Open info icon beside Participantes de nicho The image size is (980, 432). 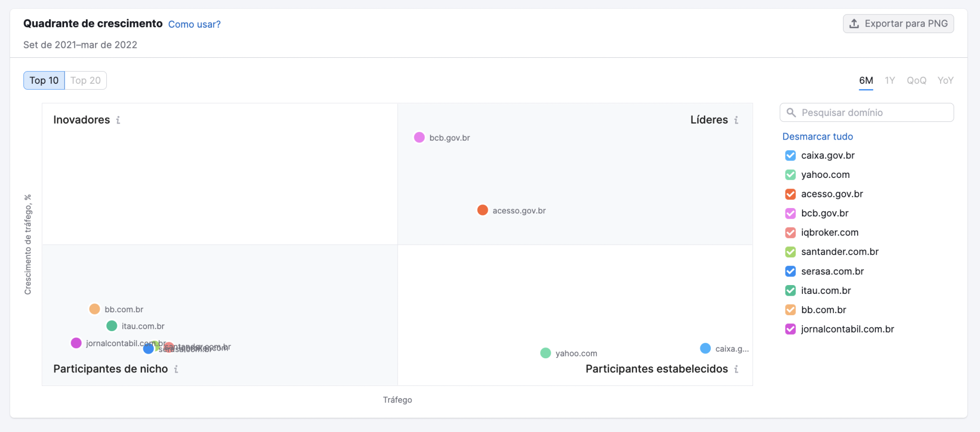tap(176, 369)
